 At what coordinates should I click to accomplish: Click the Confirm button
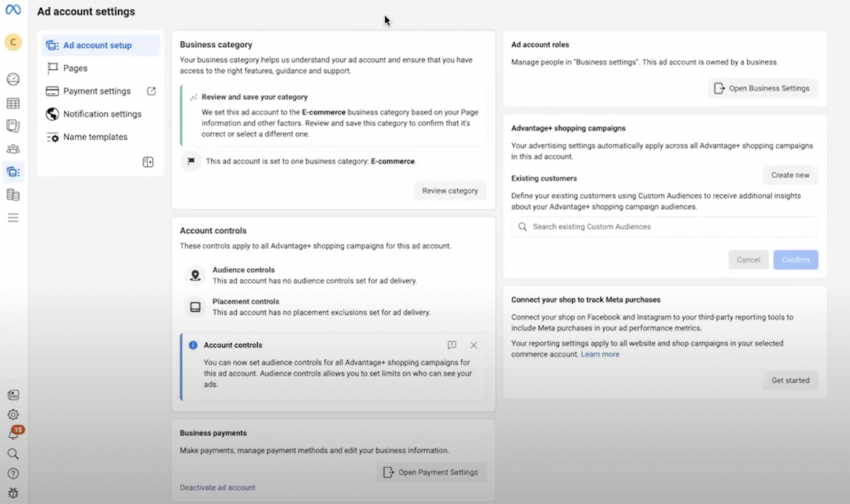coord(795,259)
